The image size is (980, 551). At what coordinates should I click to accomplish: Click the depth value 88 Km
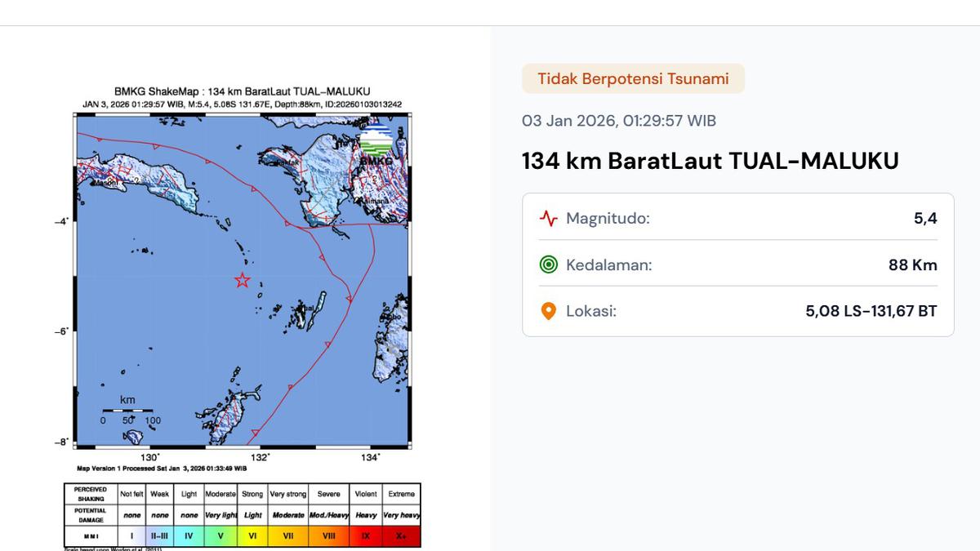click(912, 265)
